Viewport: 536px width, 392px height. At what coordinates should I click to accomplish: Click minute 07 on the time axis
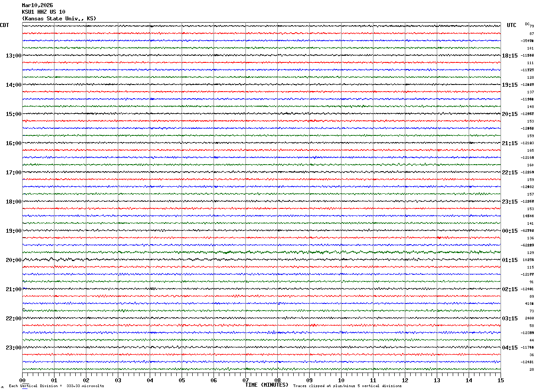[246, 380]
